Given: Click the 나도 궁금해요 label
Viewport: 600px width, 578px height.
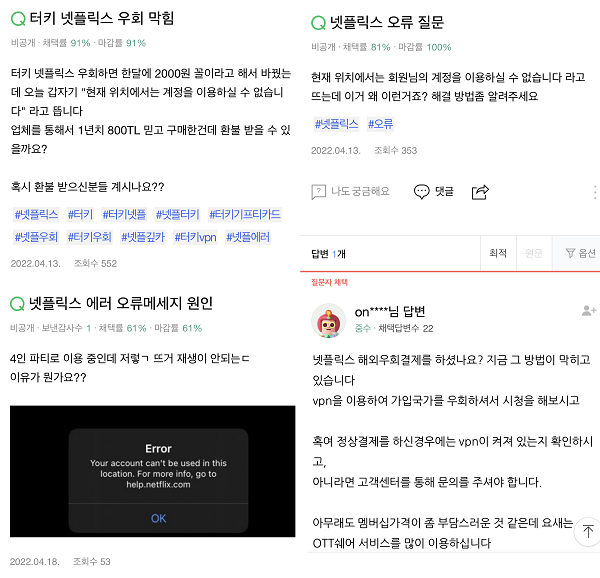Looking at the screenshot, I should [x=360, y=191].
